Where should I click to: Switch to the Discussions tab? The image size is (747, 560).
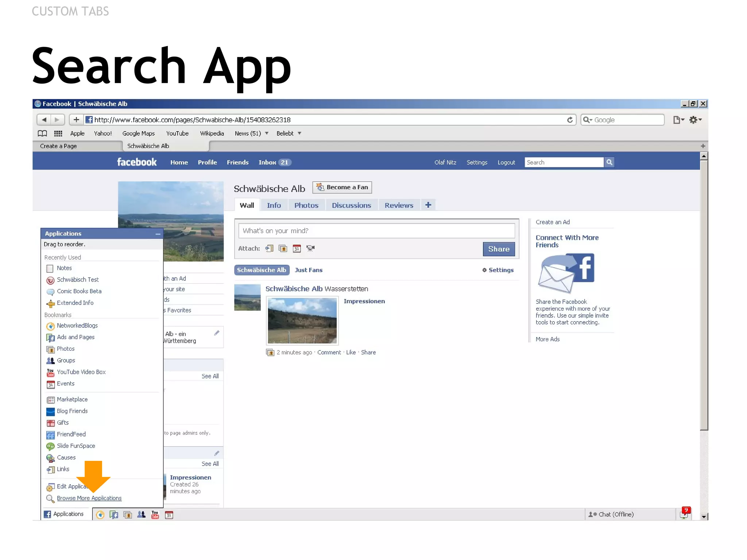tap(351, 206)
